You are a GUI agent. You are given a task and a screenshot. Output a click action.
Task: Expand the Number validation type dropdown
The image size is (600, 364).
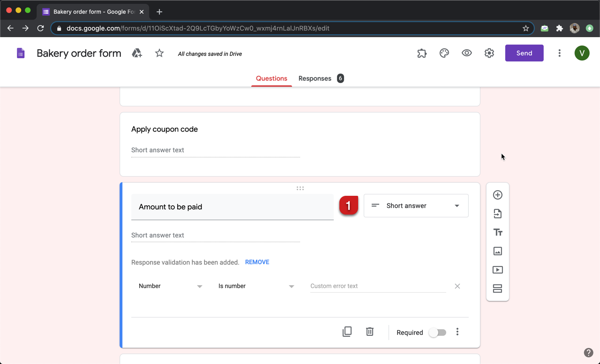(x=170, y=286)
